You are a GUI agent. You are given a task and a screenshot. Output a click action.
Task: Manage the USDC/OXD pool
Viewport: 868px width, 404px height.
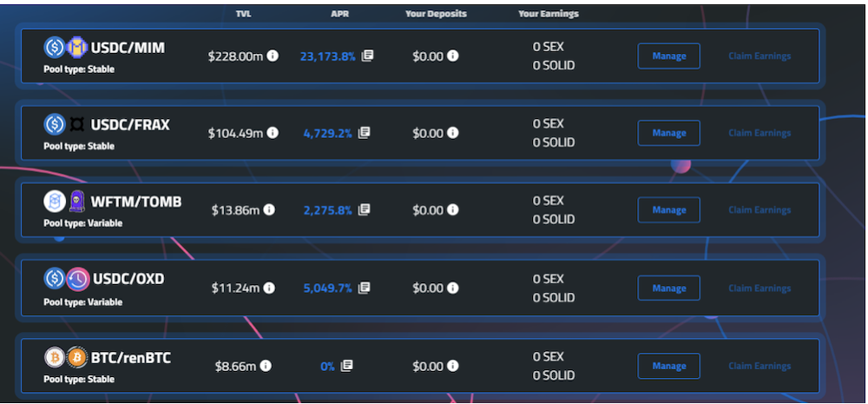click(x=668, y=288)
